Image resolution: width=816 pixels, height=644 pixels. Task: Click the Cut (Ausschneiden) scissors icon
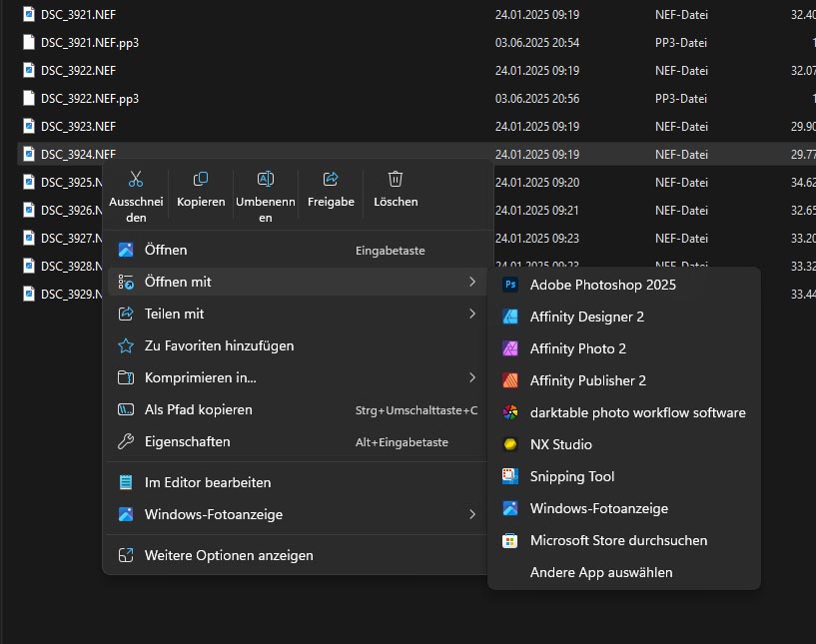(136, 180)
